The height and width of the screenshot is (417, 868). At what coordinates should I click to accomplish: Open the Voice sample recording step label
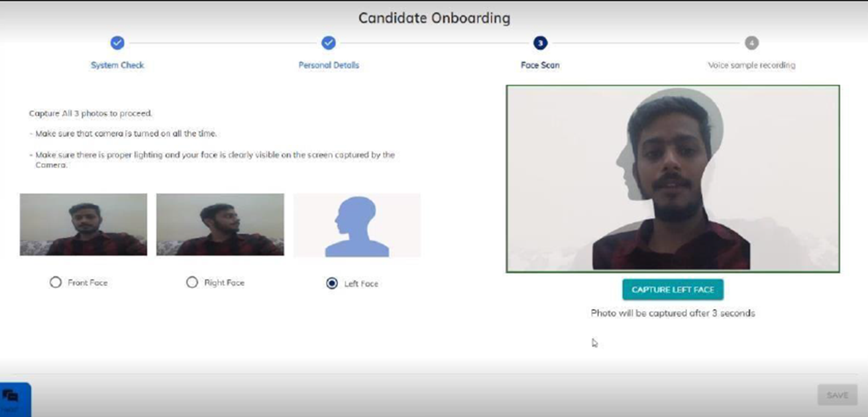click(751, 65)
